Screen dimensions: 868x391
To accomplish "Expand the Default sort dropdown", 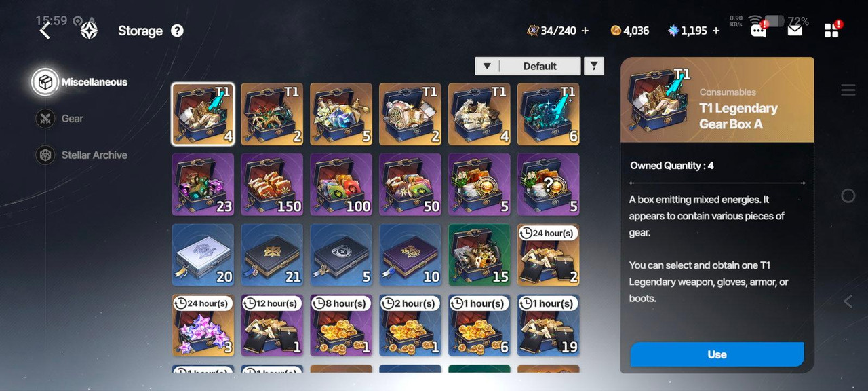I will pyautogui.click(x=540, y=66).
